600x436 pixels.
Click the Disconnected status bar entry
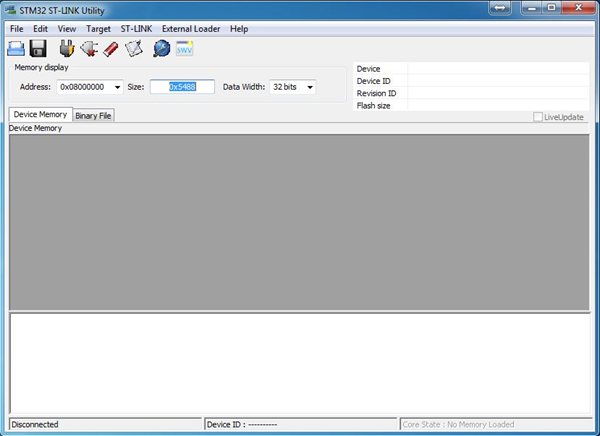coord(105,424)
